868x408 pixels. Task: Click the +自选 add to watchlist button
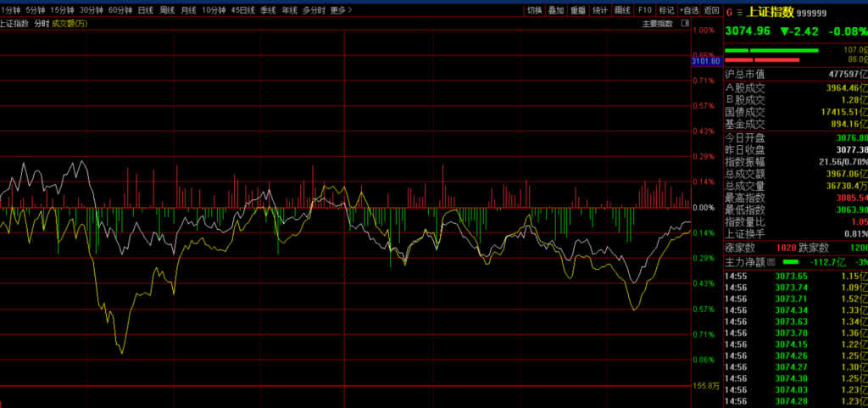[x=689, y=10]
